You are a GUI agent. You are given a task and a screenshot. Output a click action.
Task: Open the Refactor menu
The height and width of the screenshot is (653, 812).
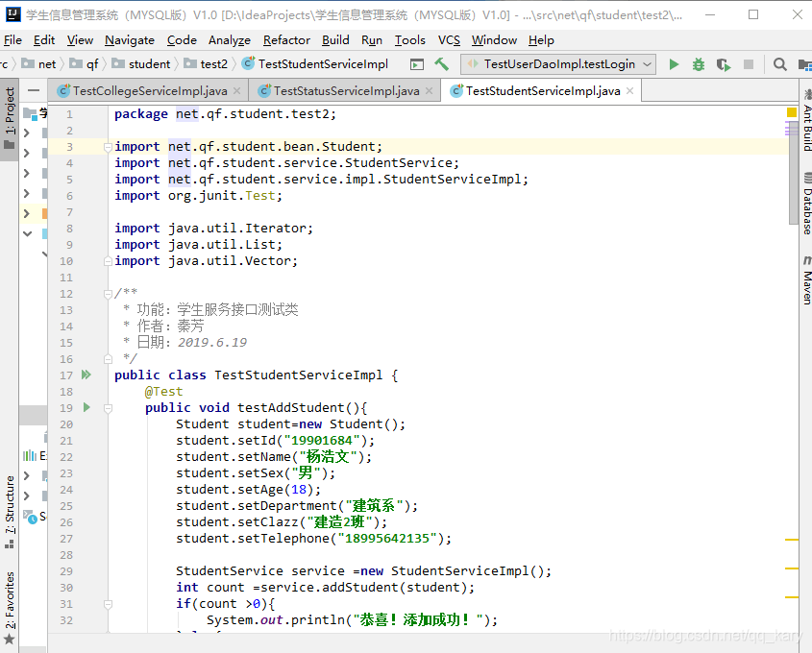[286, 39]
